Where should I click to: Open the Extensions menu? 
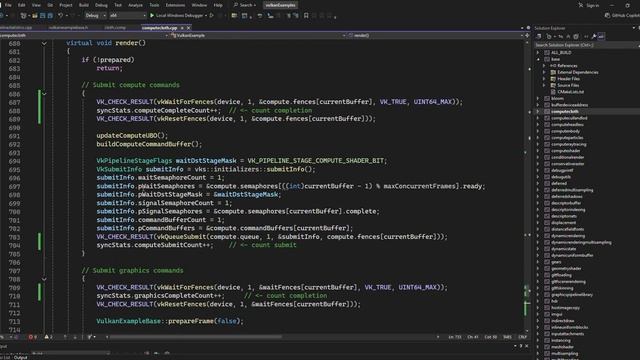175,5
